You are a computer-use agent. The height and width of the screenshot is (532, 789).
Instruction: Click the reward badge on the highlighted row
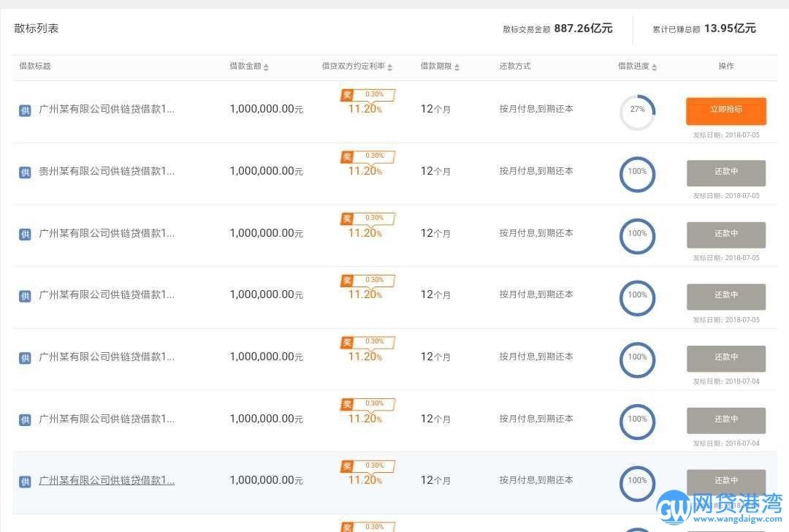[367, 465]
